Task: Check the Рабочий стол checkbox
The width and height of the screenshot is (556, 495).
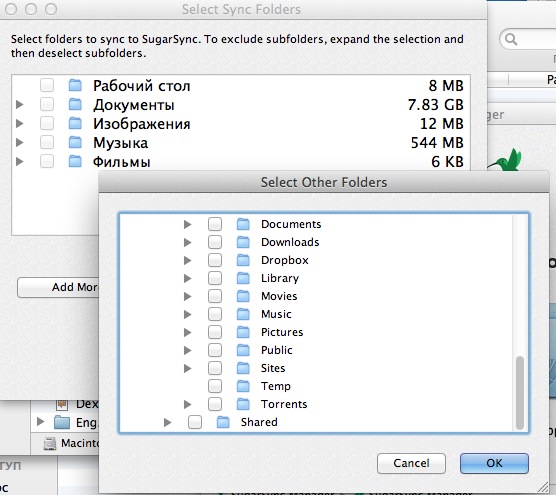Action: click(x=47, y=85)
